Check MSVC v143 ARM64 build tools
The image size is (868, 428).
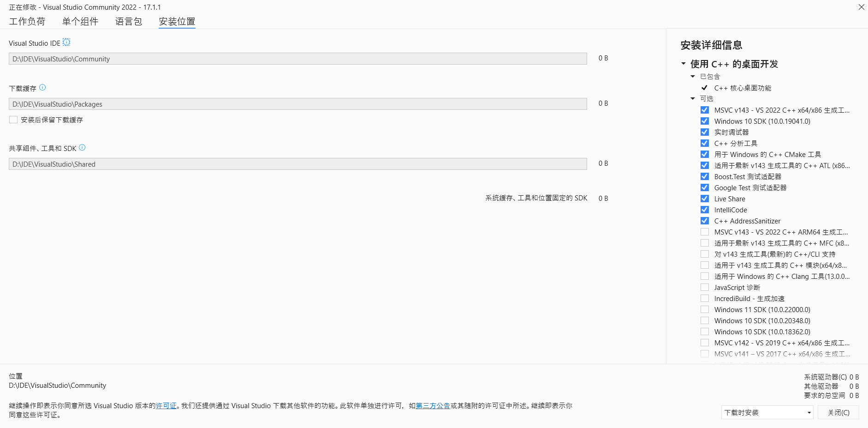tap(705, 232)
